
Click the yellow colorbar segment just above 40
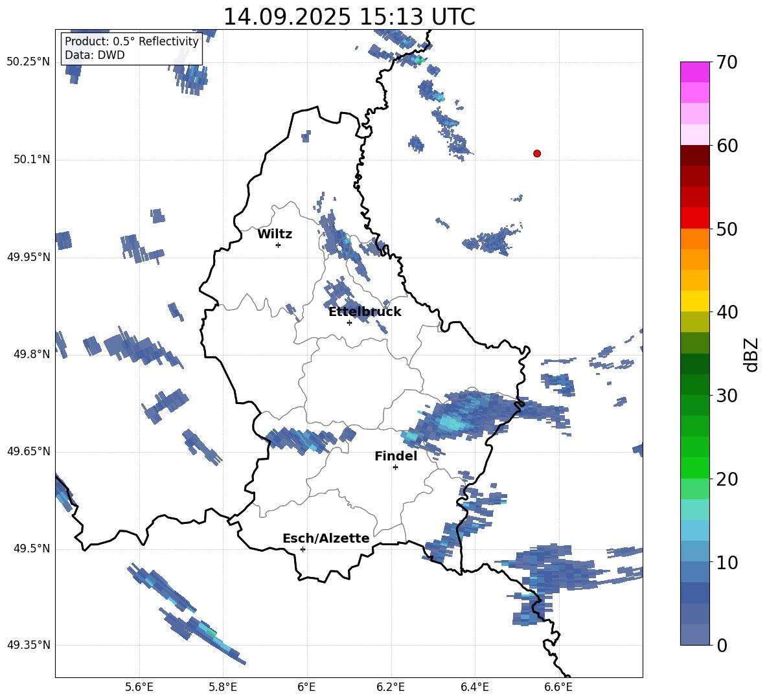click(x=694, y=302)
